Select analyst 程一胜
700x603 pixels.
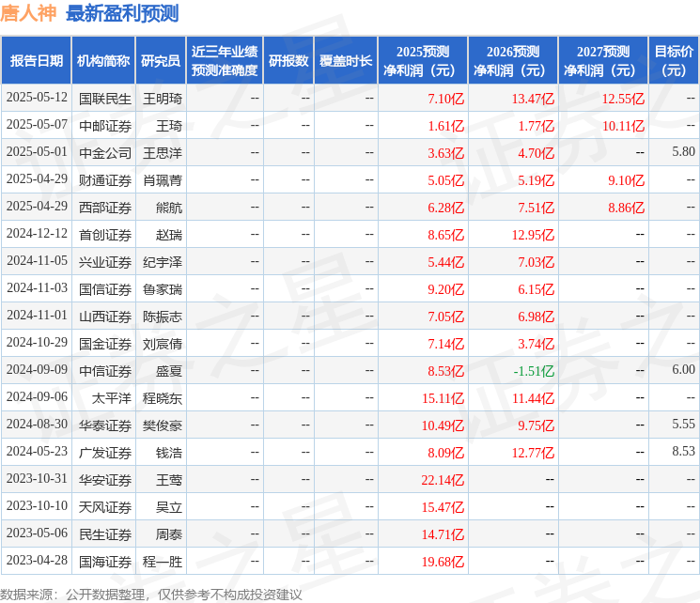click(163, 561)
